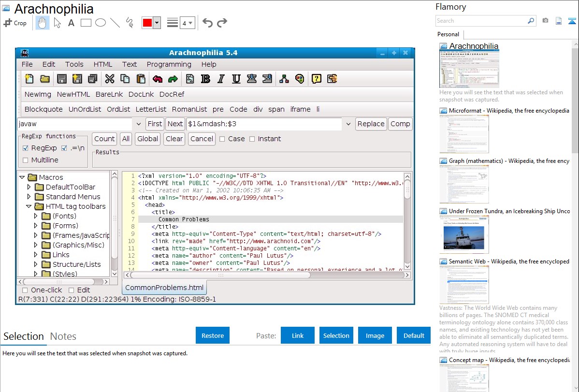Expand the Standard Menus folder
Viewport: 579px width, 392px height.
(29, 197)
